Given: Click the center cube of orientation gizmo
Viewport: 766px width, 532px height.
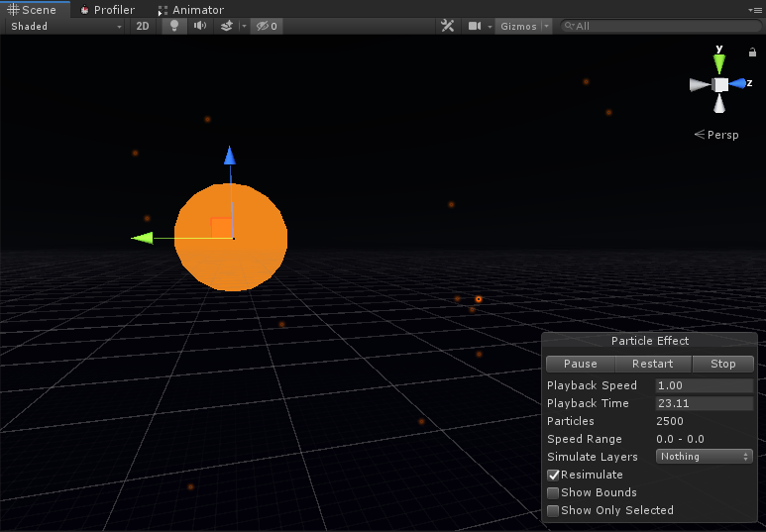Looking at the screenshot, I should point(720,85).
